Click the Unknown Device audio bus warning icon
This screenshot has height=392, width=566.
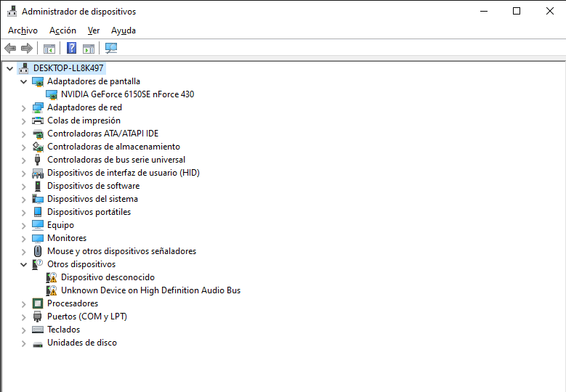tap(52, 290)
